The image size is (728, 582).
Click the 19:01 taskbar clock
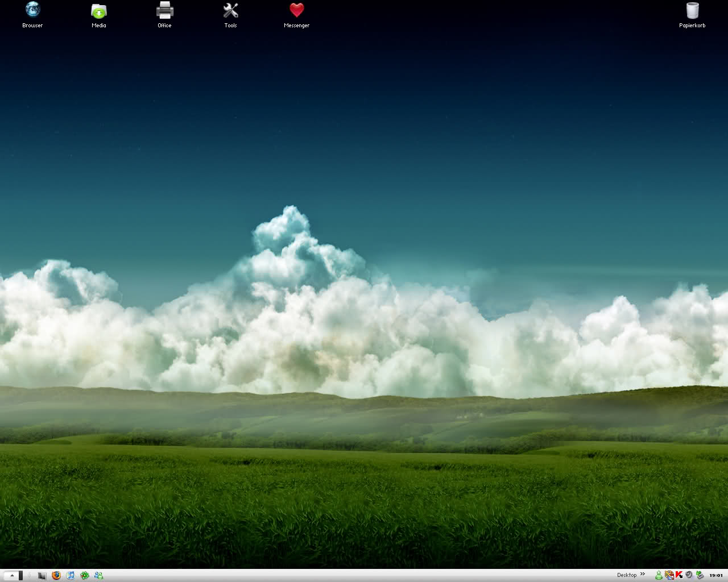pos(715,575)
